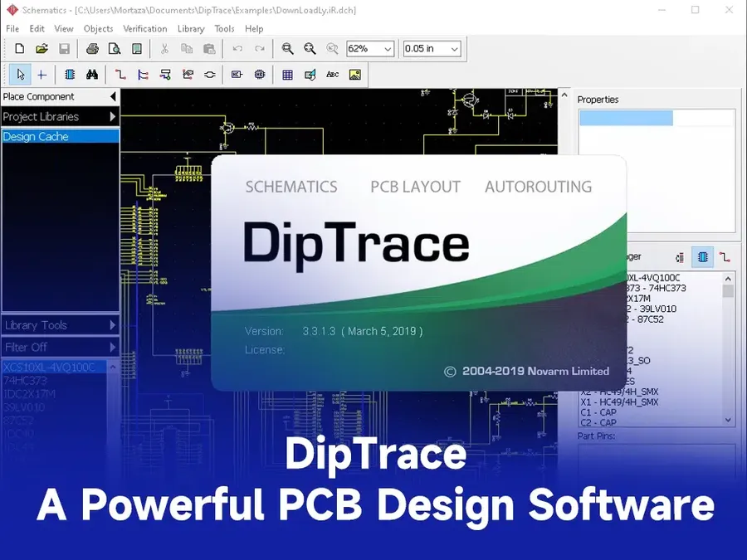Select the place picture tool

coord(355,75)
